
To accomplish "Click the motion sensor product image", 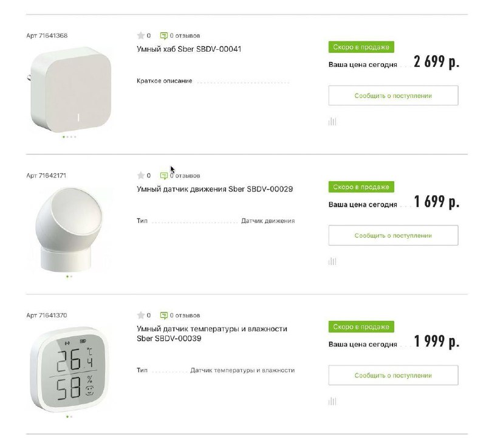I will 69,229.
